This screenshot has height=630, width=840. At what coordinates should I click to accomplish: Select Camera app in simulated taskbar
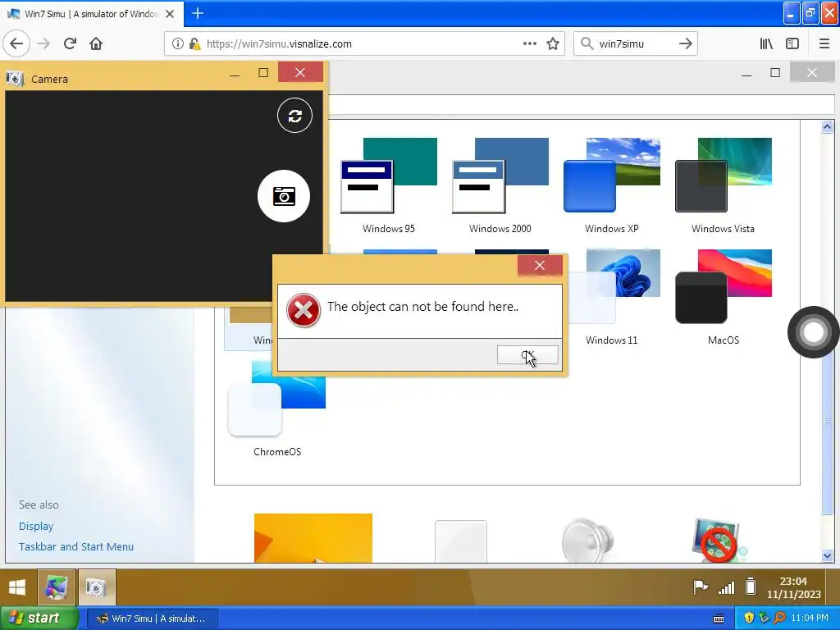point(97,587)
